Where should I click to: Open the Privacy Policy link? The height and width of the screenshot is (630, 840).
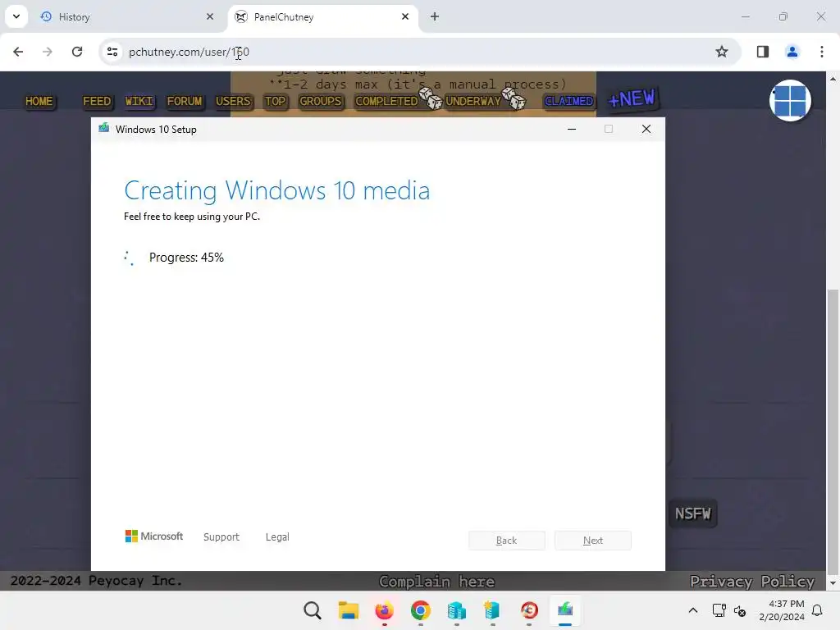coord(752,582)
